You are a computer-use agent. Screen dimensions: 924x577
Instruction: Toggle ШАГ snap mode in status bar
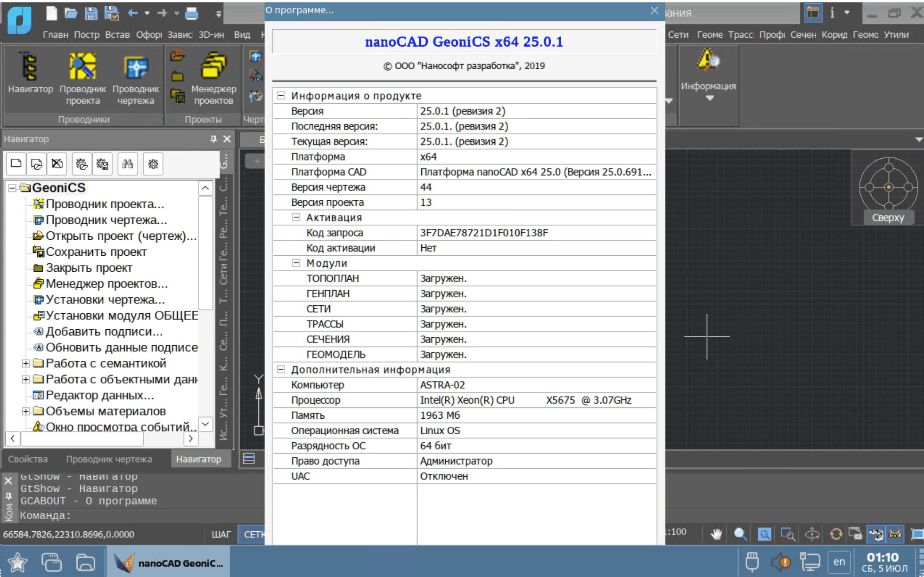point(221,535)
